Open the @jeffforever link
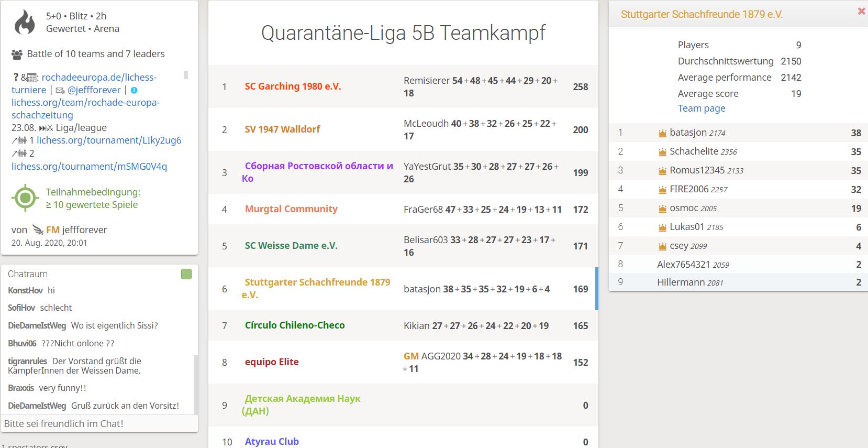This screenshot has width=868, height=448. click(x=94, y=90)
